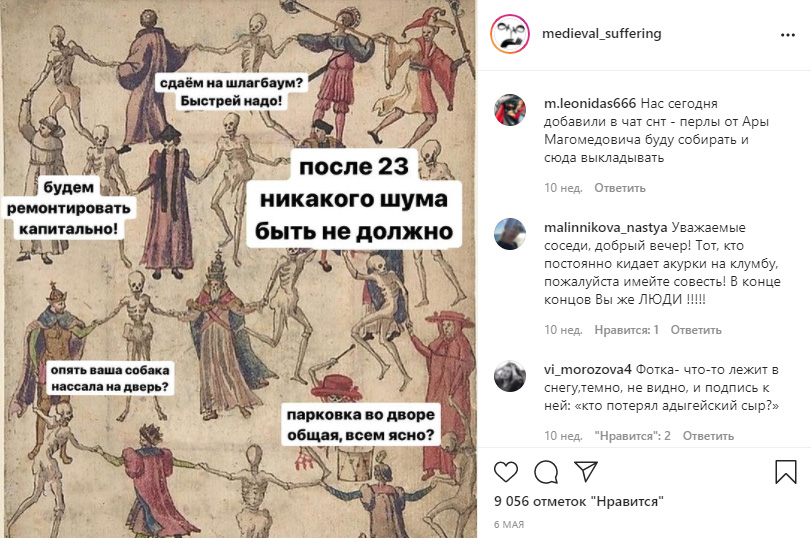Save the post with the bookmark icon
Screen dimensions: 811x538
click(x=786, y=472)
